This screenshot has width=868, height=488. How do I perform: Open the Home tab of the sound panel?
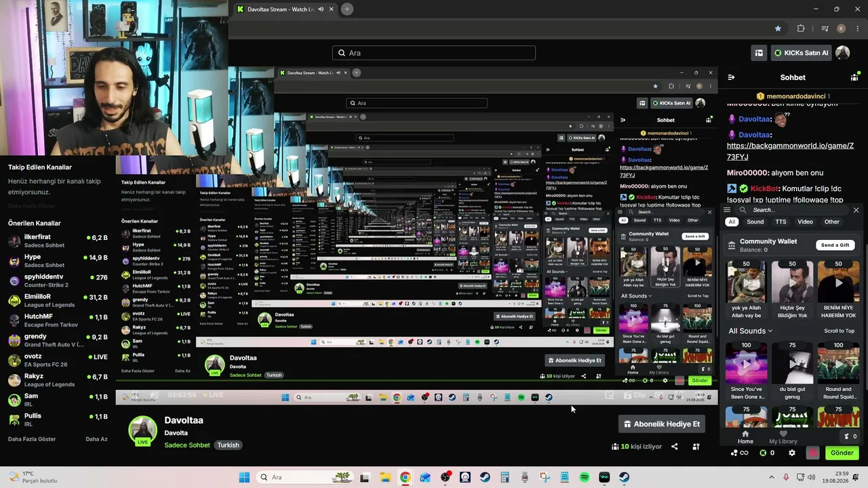coord(745,437)
